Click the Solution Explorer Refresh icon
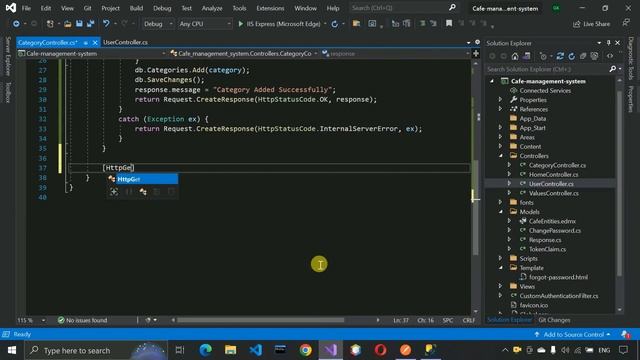Screen dimensions: 640x360 [571, 56]
